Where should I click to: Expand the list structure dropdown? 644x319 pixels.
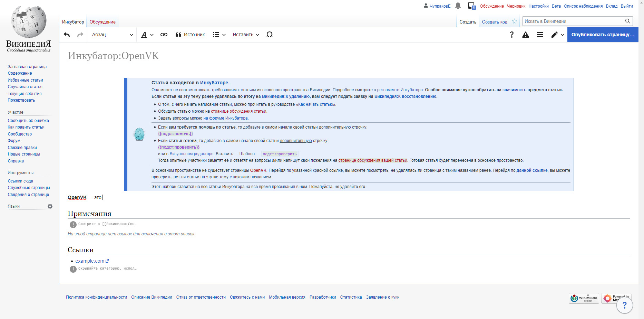point(219,35)
